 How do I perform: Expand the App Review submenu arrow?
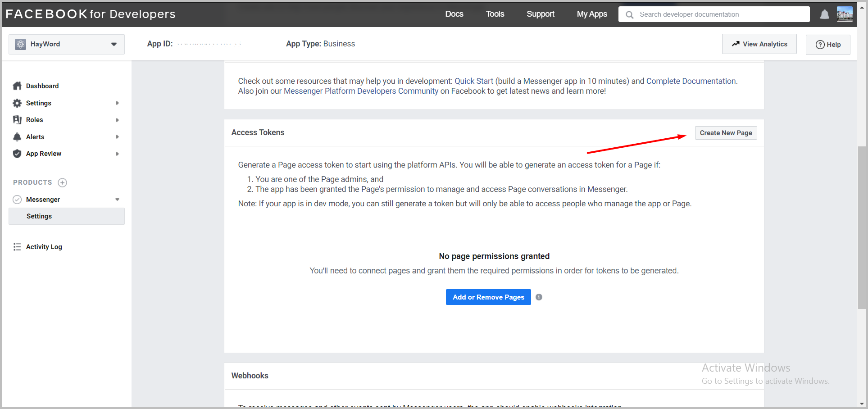pyautogui.click(x=117, y=154)
